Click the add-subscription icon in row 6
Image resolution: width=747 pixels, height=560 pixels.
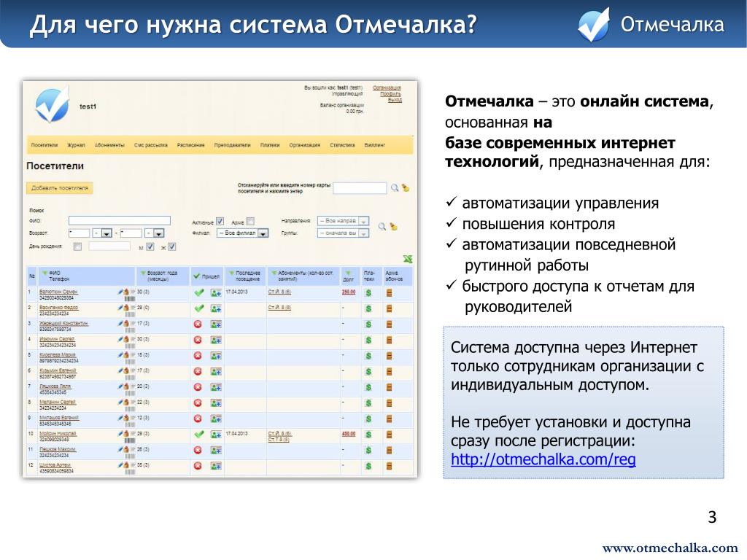coord(216,371)
